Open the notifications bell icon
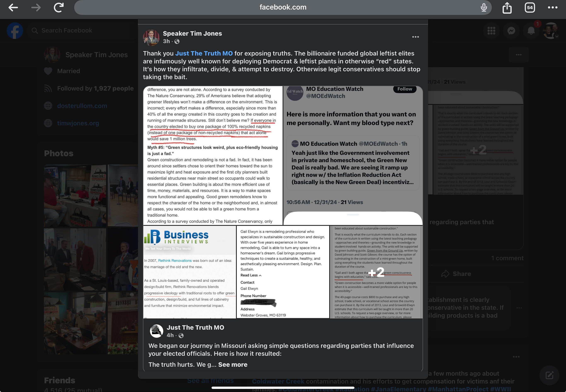The height and width of the screenshot is (392, 566). click(x=531, y=31)
